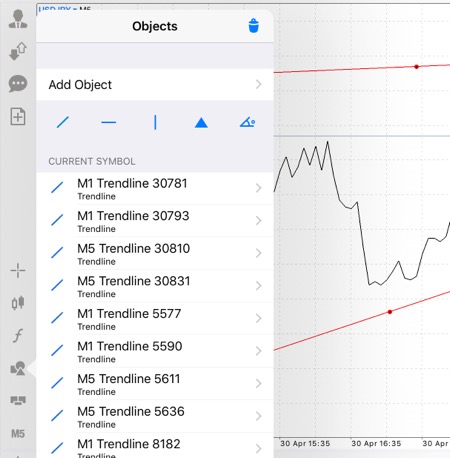Open the Add Object row
Image resolution: width=450 pixels, height=458 pixels.
click(155, 85)
